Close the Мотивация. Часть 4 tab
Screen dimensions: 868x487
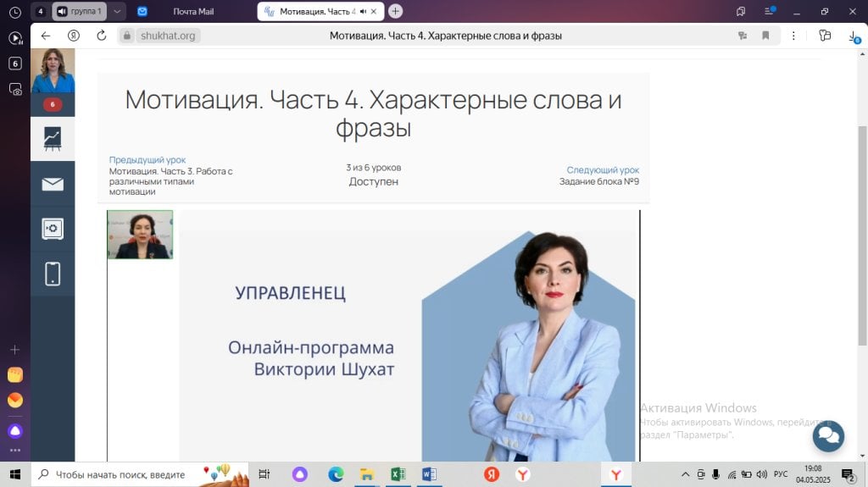coord(374,11)
